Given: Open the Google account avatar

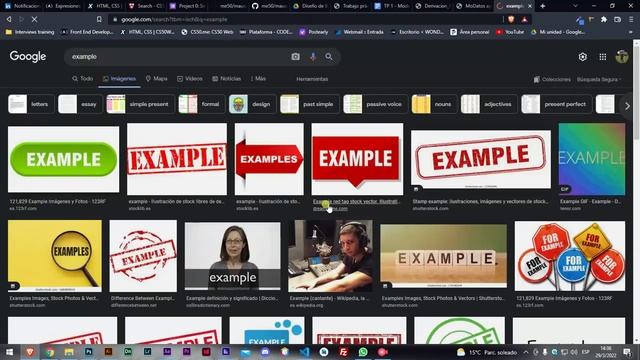Looking at the screenshot, I should [x=622, y=57].
